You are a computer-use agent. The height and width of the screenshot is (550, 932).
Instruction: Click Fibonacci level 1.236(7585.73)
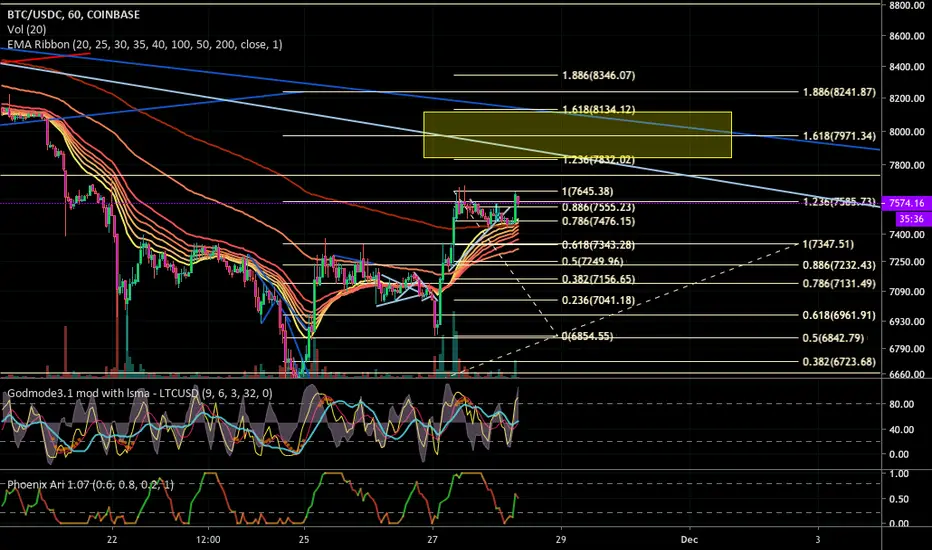pyautogui.click(x=839, y=202)
